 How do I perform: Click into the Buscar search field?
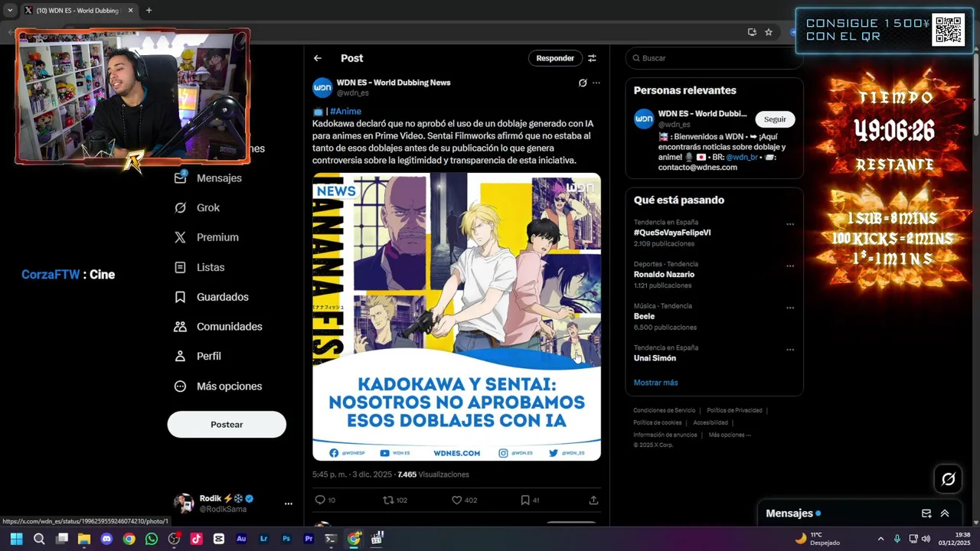pos(714,58)
